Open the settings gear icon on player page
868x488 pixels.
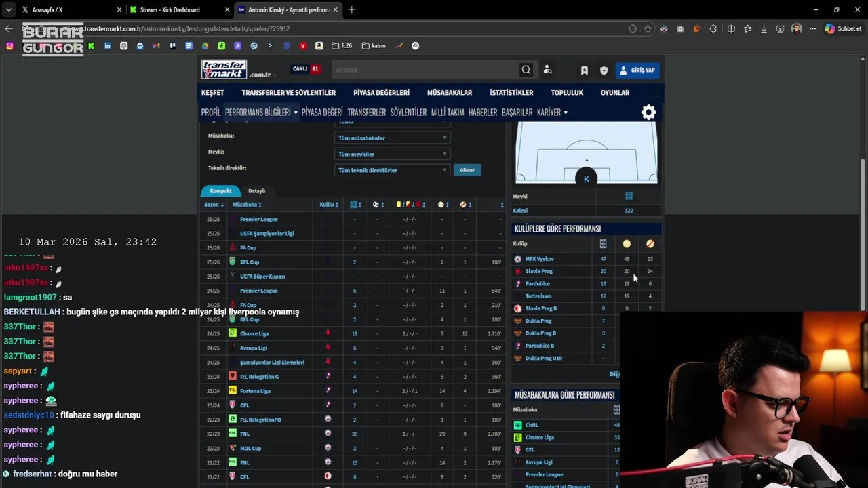click(x=649, y=113)
